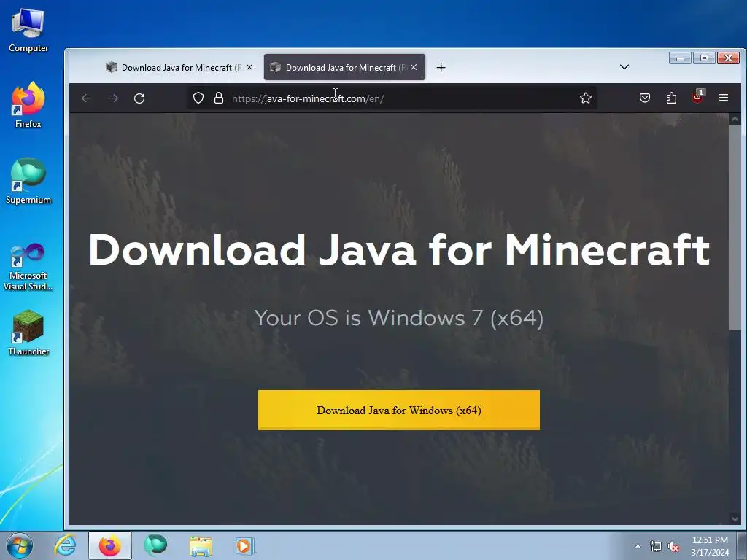Click the page vertical scrollbar thumb
The height and width of the screenshot is (560, 747).
point(734,227)
